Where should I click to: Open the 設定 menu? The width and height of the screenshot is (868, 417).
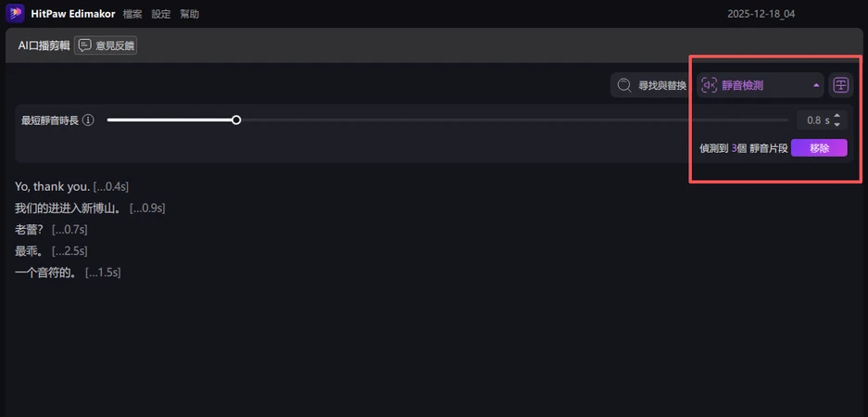pos(161,15)
